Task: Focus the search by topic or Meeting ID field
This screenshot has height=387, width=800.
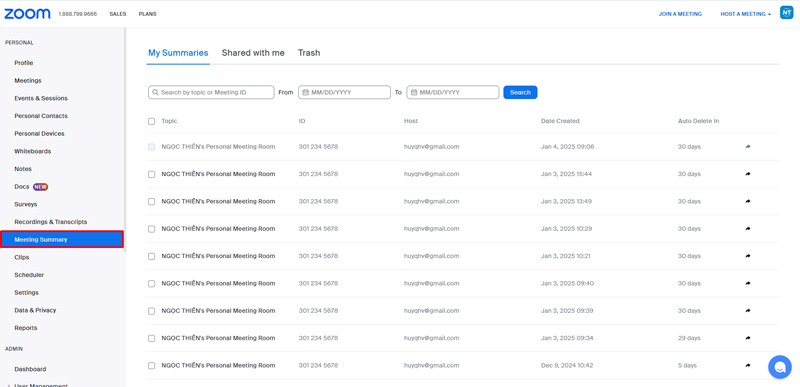Action: click(211, 92)
